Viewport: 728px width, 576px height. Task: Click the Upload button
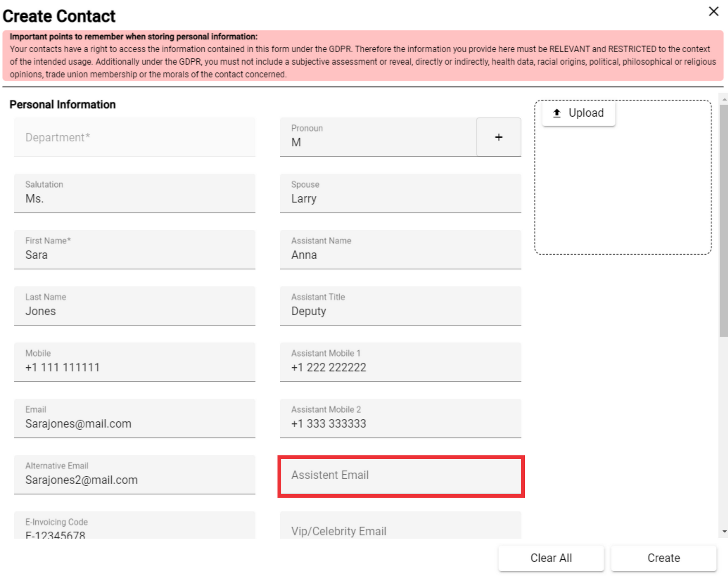[579, 113]
